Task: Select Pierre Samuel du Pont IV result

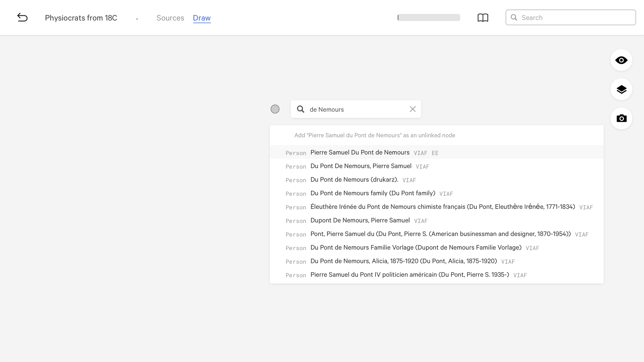Action: pos(436,275)
